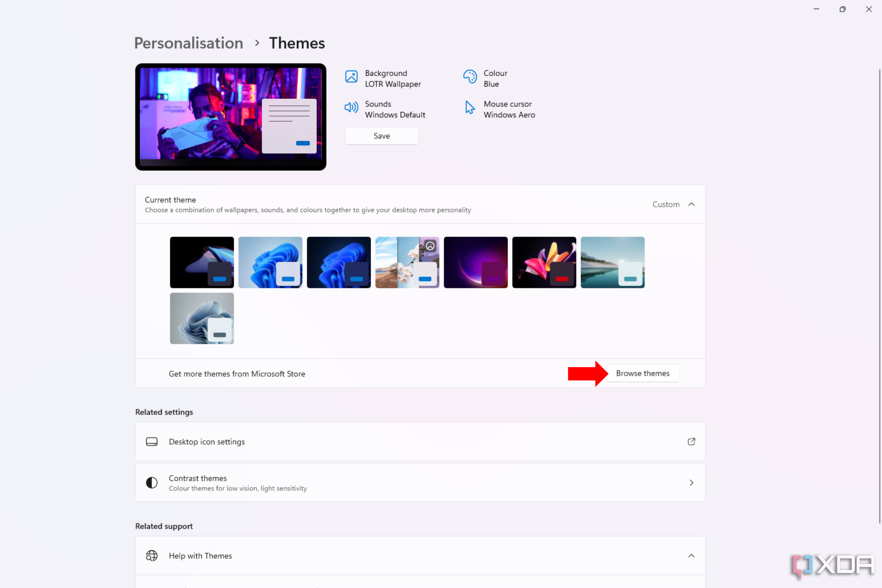
Task: Select the red flower Sunrise theme
Action: pyautogui.click(x=544, y=263)
